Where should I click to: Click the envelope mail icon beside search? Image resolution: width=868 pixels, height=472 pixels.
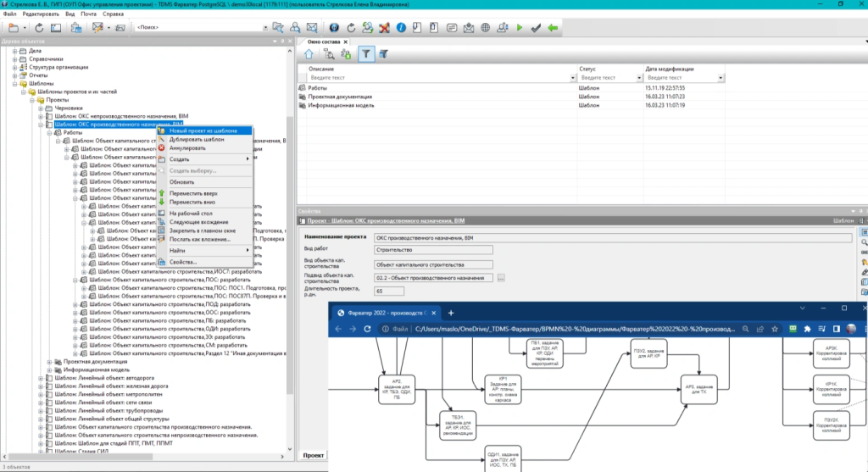[x=311, y=28]
